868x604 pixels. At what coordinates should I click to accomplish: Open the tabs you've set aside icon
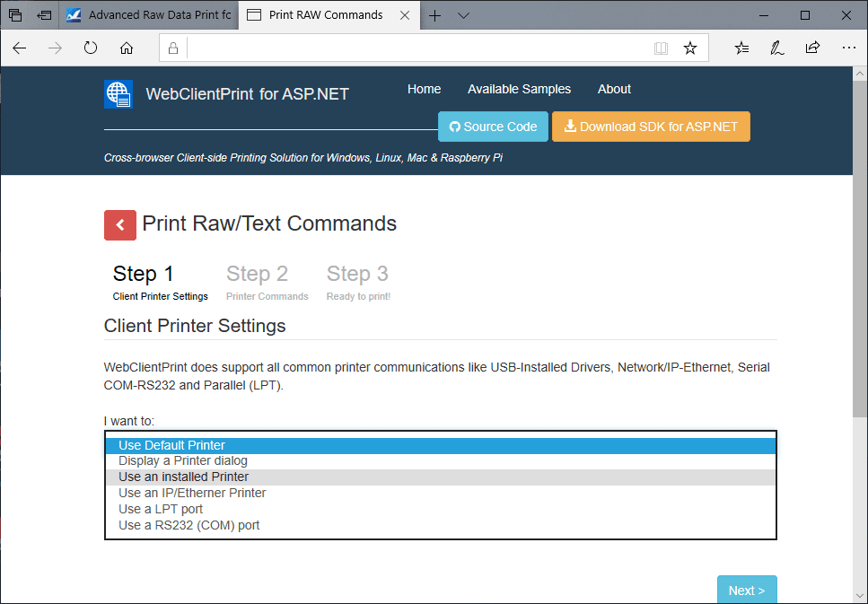point(15,15)
